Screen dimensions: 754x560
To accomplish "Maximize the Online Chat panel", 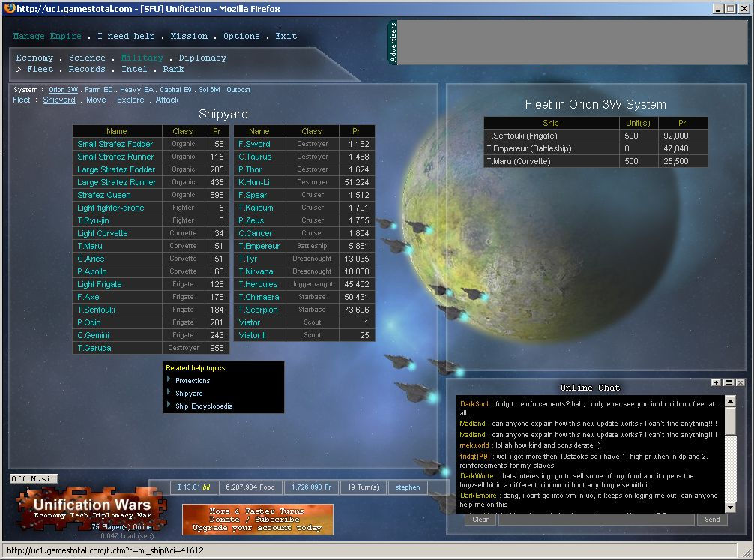I will (x=728, y=382).
